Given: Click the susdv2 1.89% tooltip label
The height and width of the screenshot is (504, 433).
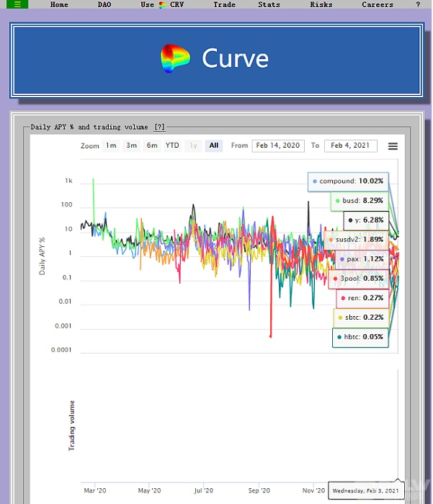Looking at the screenshot, I should (356, 240).
